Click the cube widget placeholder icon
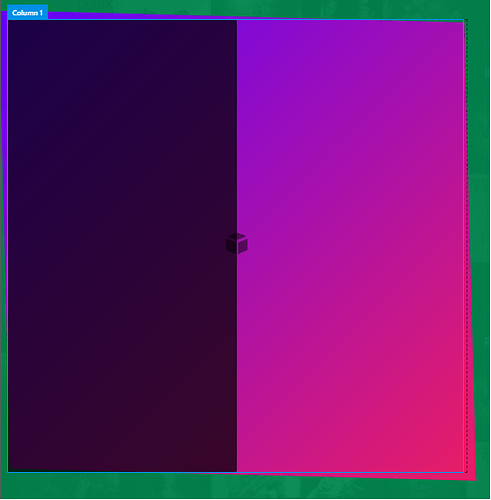The image size is (491, 500). point(237,243)
